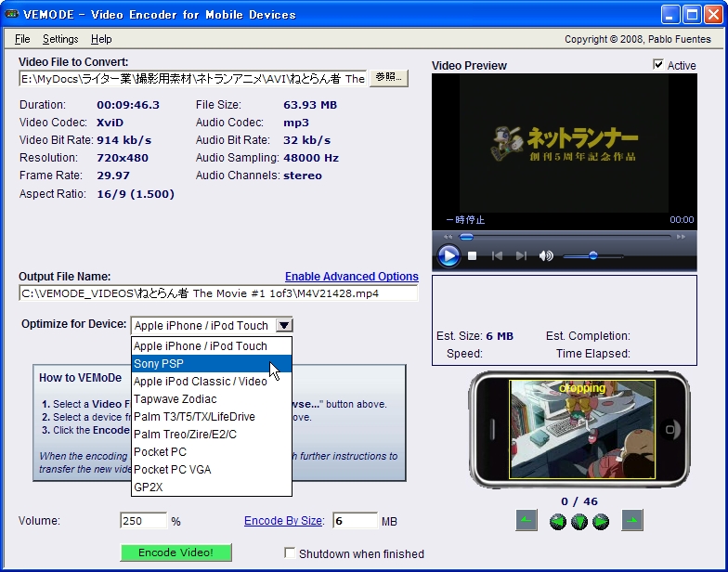The height and width of the screenshot is (572, 728).
Task: Click the previous track button in preview
Action: (497, 256)
